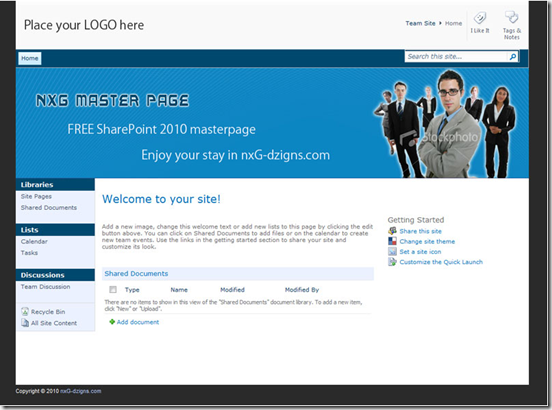Select the Home navigation tab

click(30, 58)
